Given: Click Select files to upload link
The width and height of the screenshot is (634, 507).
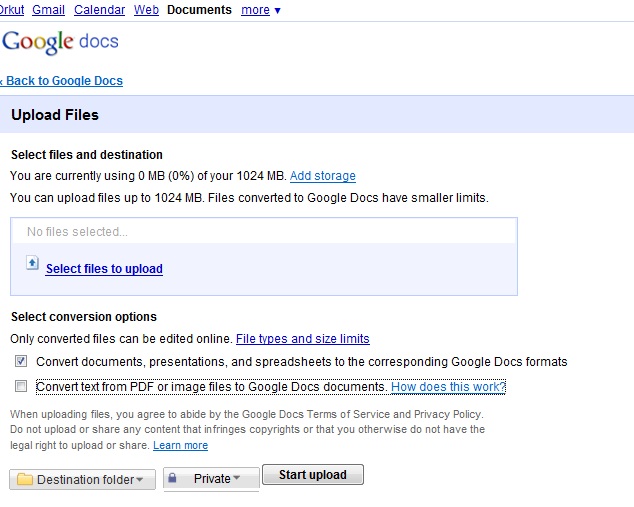Looking at the screenshot, I should pyautogui.click(x=104, y=269).
